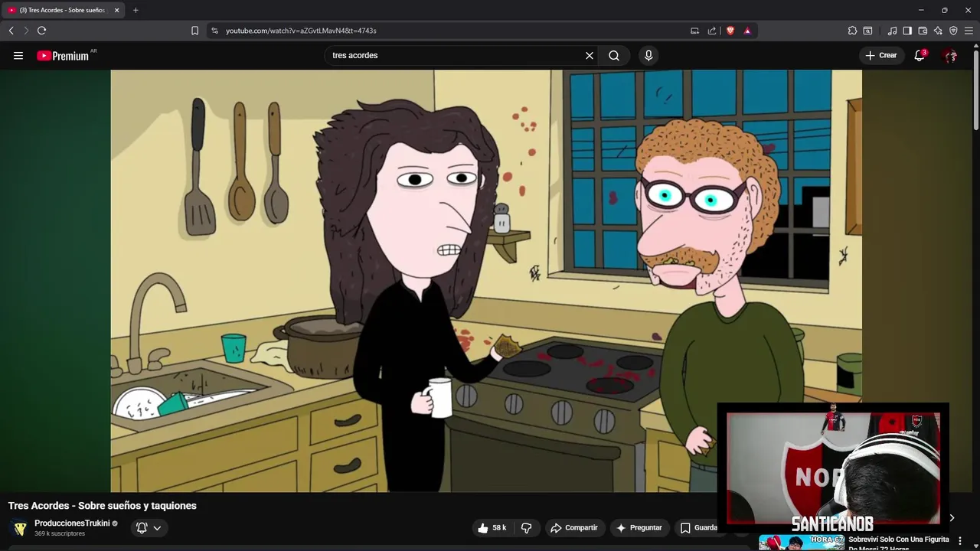Run search with the magnifier button

614,55
